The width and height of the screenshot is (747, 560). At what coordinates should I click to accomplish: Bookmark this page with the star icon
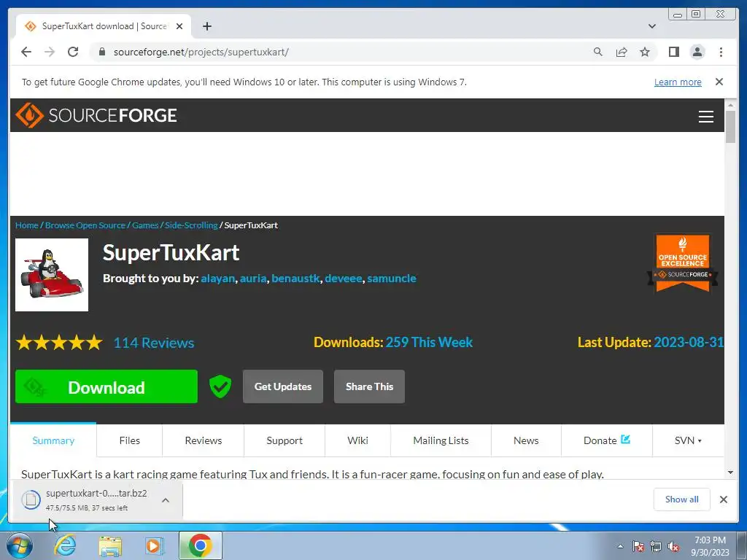pyautogui.click(x=645, y=52)
